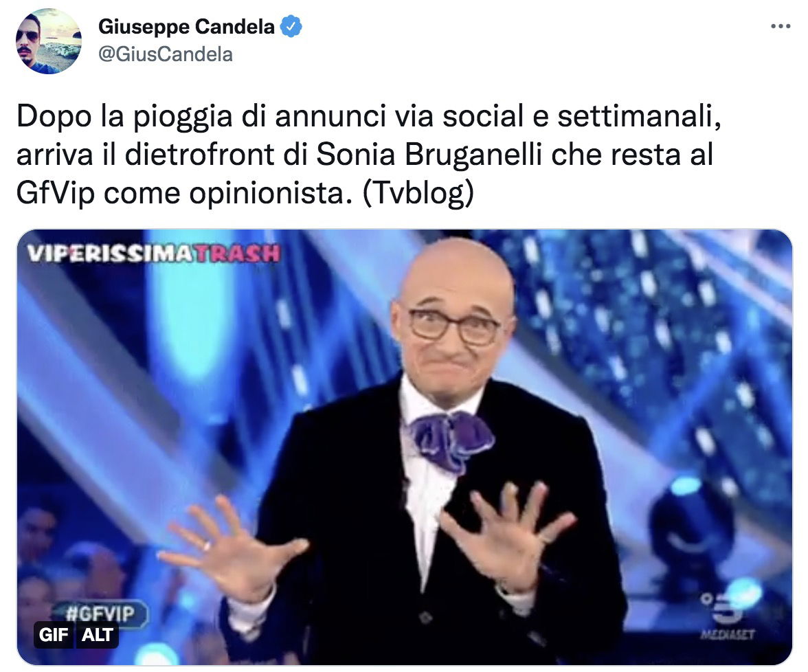Click the word 'dietrofront' in the tweet
808x672 pixels.
coord(199,155)
